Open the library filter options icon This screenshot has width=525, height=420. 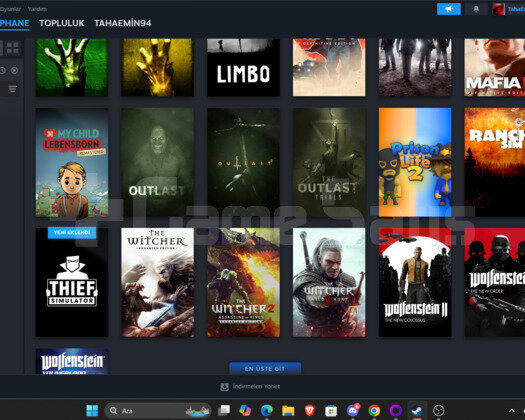tap(12, 89)
